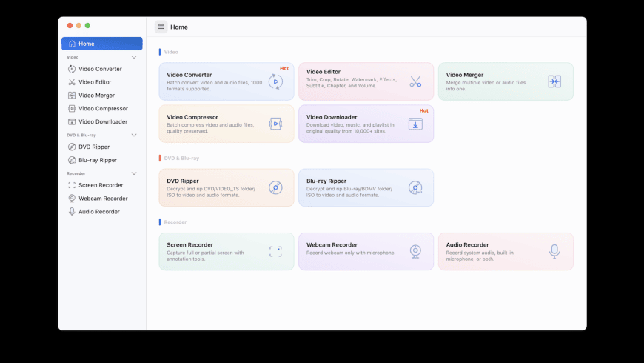The width and height of the screenshot is (644, 363).
Task: Collapse the Video sidebar section
Action: point(134,57)
